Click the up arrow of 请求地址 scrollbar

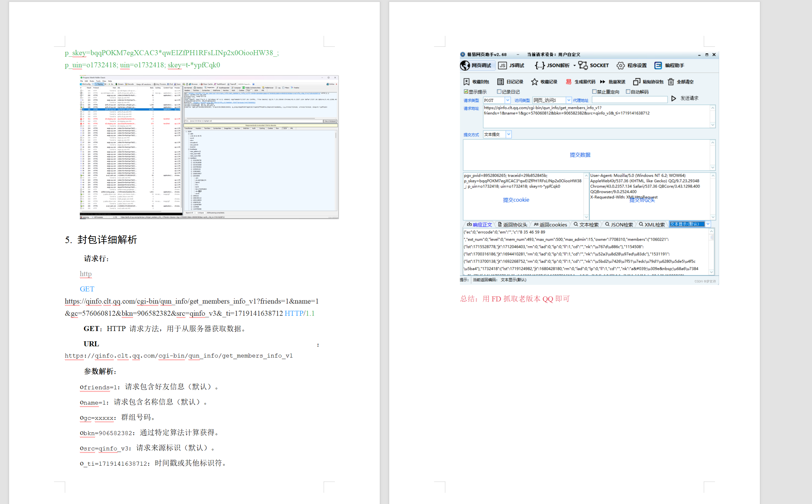713,108
